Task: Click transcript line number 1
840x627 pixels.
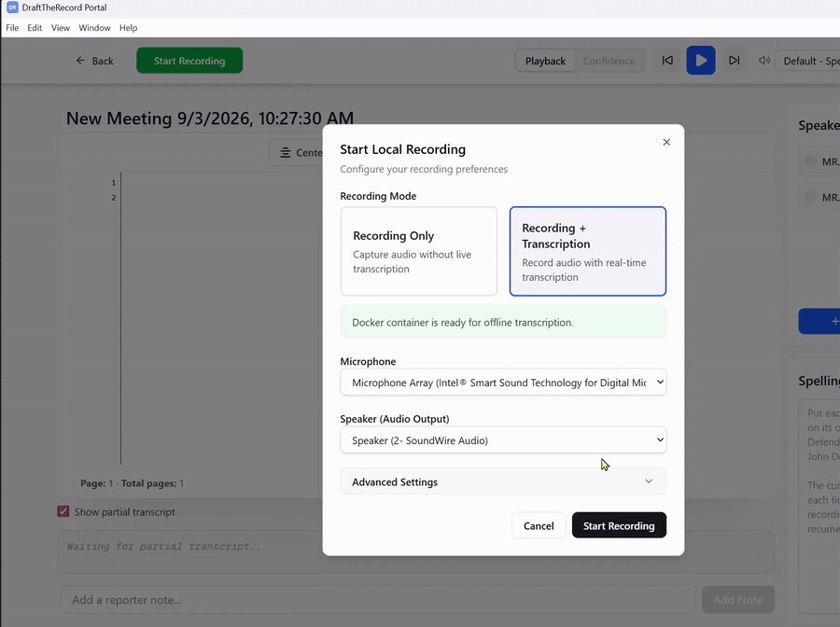Action: pos(114,183)
